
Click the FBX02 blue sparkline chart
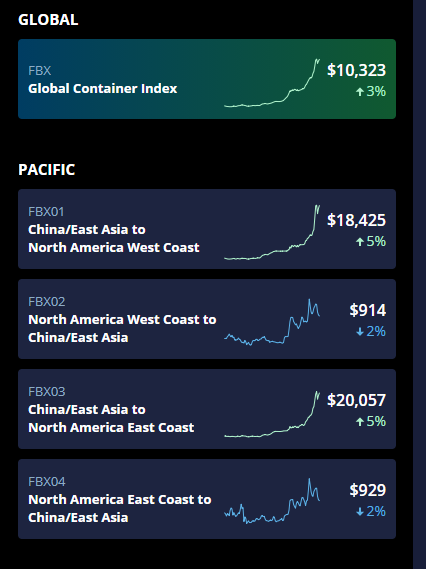point(272,322)
